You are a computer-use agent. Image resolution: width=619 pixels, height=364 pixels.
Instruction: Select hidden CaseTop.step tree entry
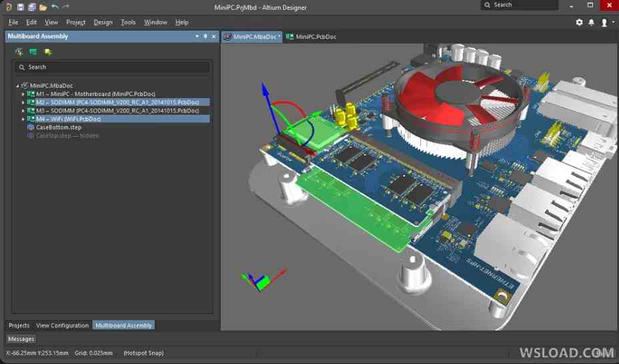(x=67, y=135)
